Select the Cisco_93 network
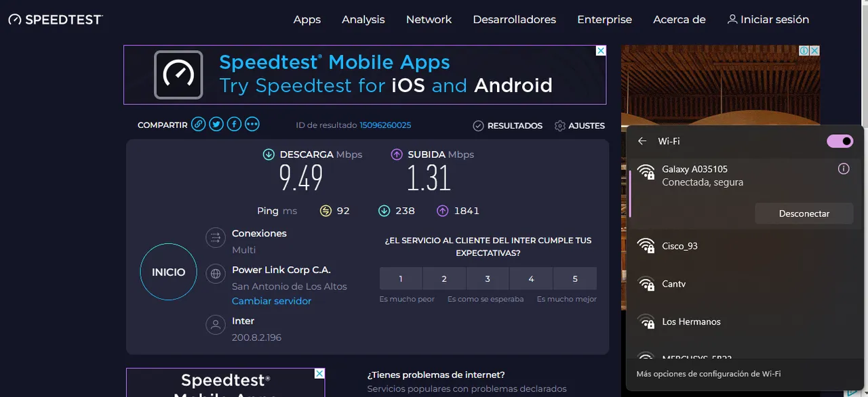868x397 pixels. [745, 246]
